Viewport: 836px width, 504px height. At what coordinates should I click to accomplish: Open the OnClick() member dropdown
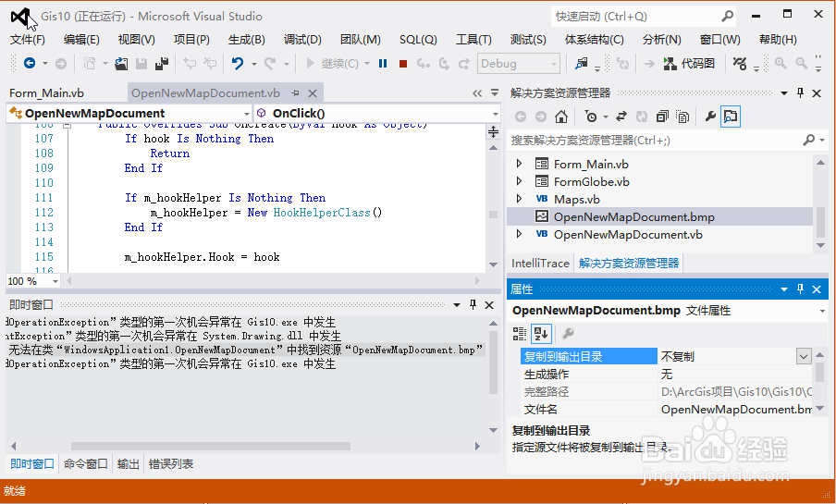click(x=496, y=114)
